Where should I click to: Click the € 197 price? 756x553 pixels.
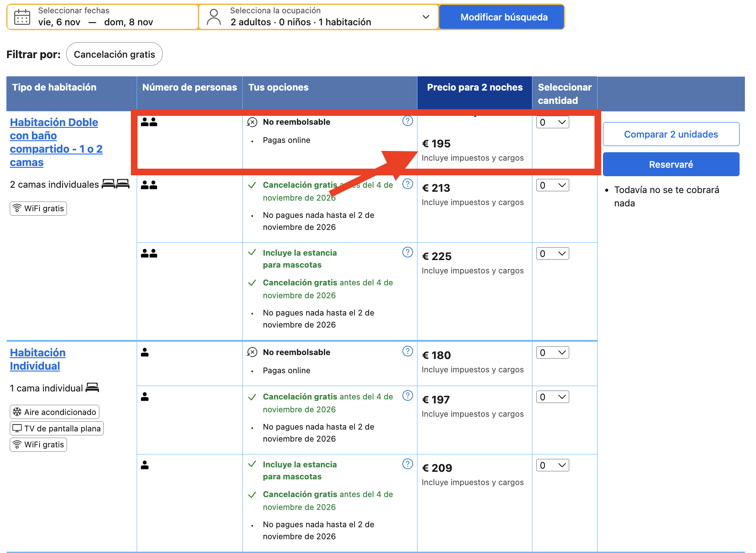pyautogui.click(x=436, y=400)
